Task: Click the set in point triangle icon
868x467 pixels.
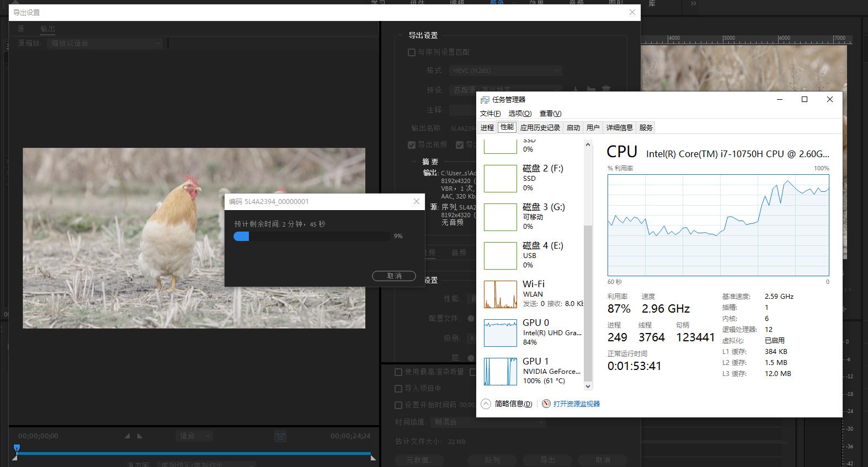Action: pos(127,436)
